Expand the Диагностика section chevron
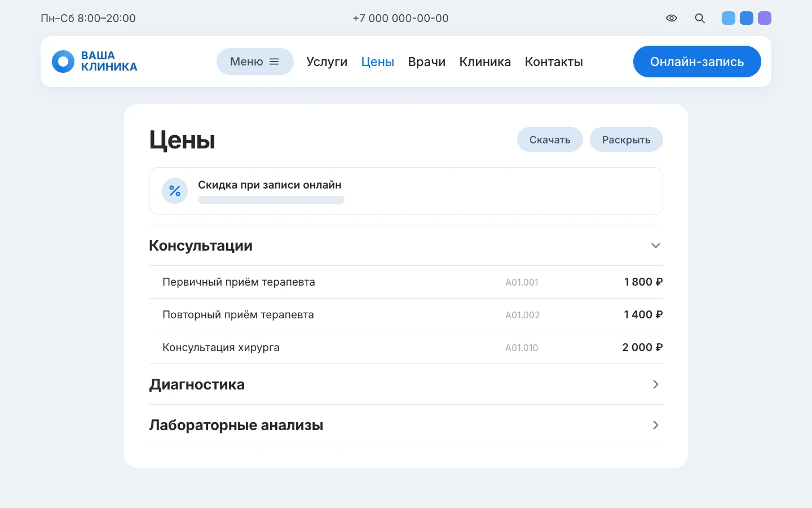Image resolution: width=812 pixels, height=508 pixels. (656, 384)
